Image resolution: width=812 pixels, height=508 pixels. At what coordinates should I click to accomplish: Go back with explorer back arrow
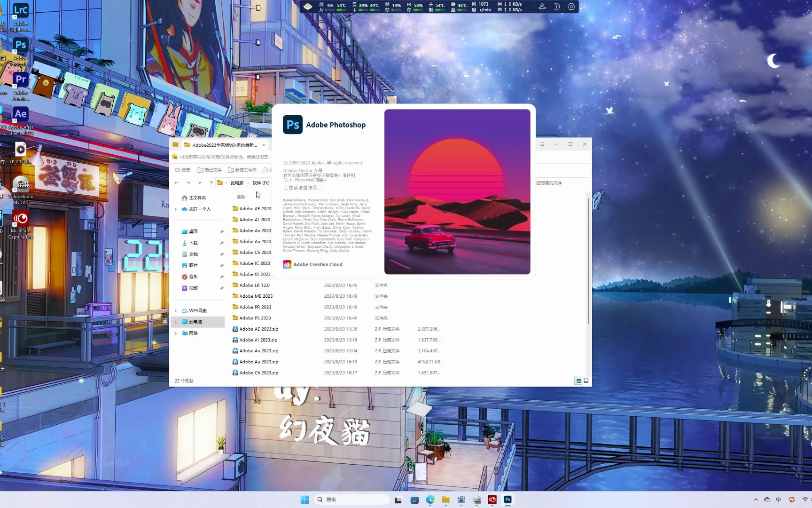(177, 183)
